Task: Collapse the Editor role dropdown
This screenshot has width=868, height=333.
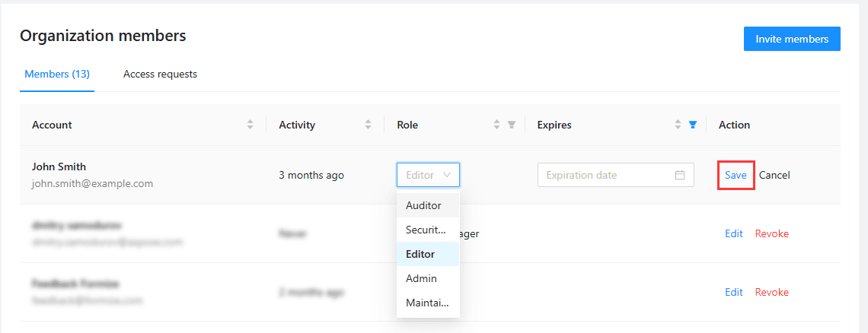Action: coord(428,175)
